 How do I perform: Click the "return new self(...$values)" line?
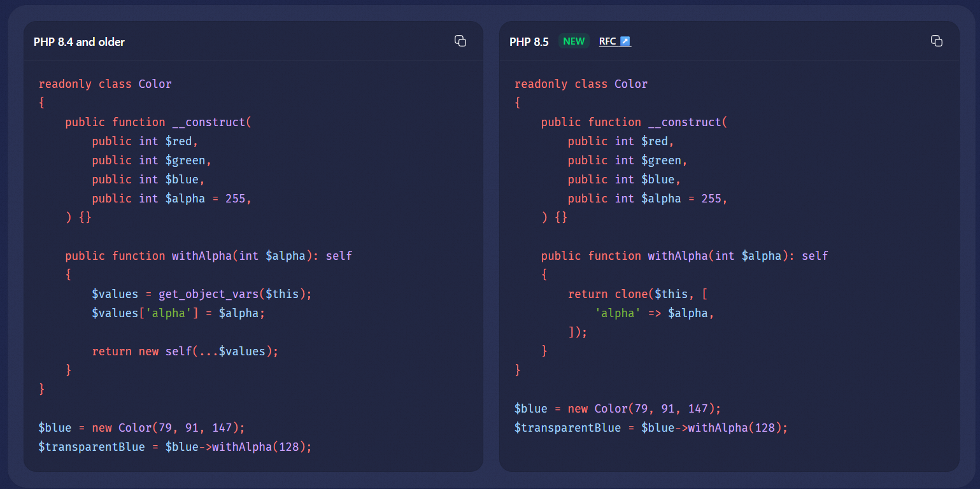point(185,351)
